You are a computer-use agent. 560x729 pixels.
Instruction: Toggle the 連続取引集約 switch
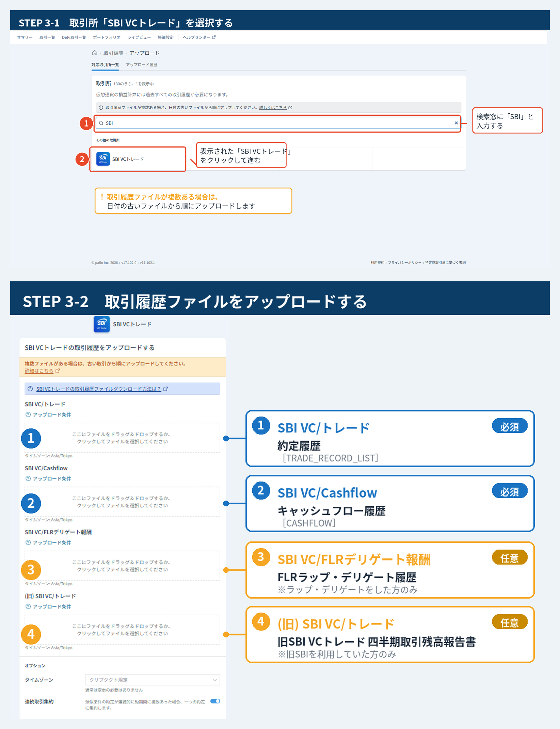coord(215,701)
